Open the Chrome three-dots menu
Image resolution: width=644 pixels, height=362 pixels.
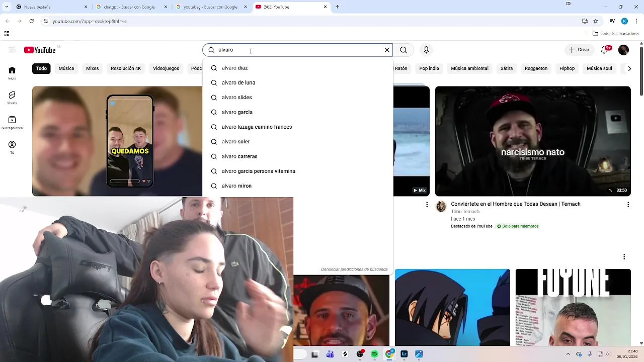(636, 21)
